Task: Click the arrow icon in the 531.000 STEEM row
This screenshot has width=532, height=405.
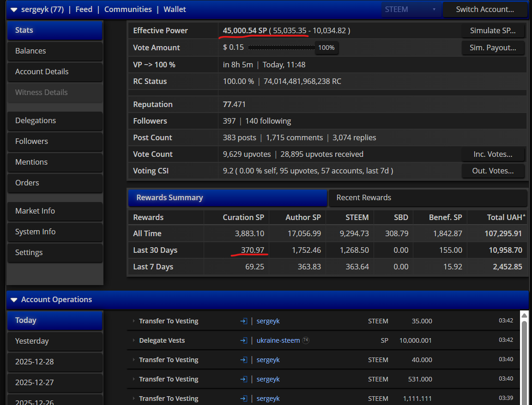Action: pos(244,379)
